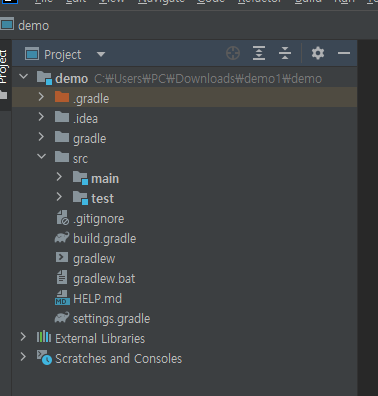The image size is (378, 396).
Task: Collapse the demo root project node
Action: click(23, 76)
